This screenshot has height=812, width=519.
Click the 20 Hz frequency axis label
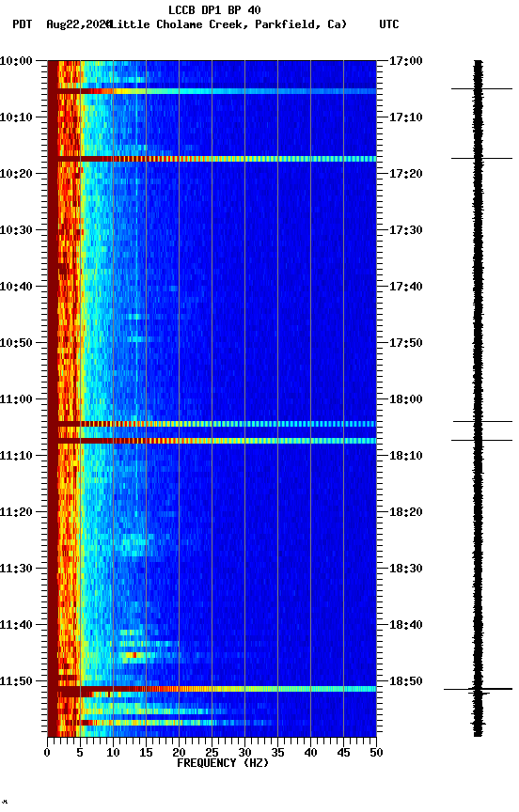[x=179, y=753]
